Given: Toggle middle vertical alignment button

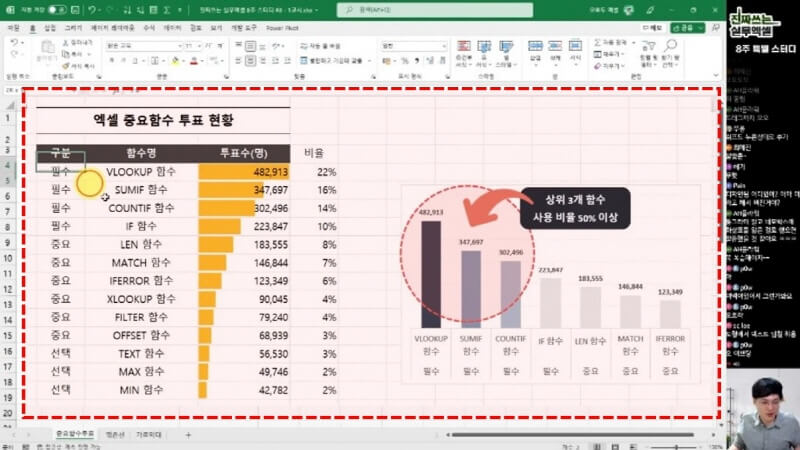Looking at the screenshot, I should pyautogui.click(x=251, y=46).
